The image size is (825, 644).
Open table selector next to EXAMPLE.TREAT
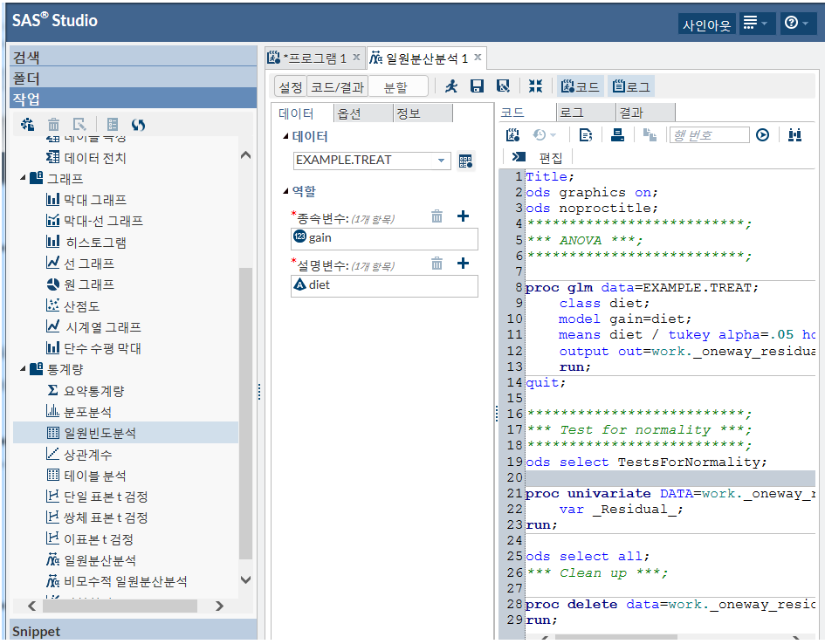pyautogui.click(x=465, y=161)
